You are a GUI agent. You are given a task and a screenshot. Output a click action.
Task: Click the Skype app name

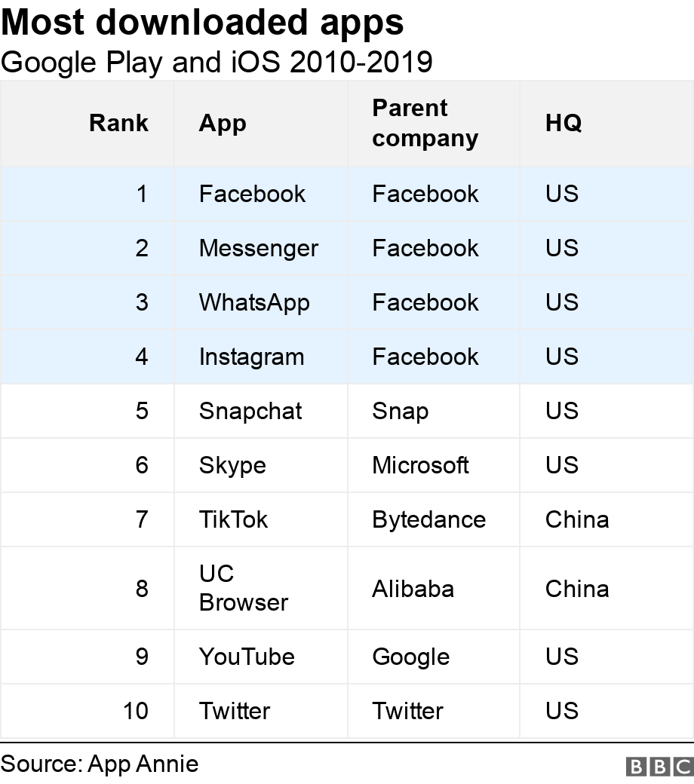(232, 465)
